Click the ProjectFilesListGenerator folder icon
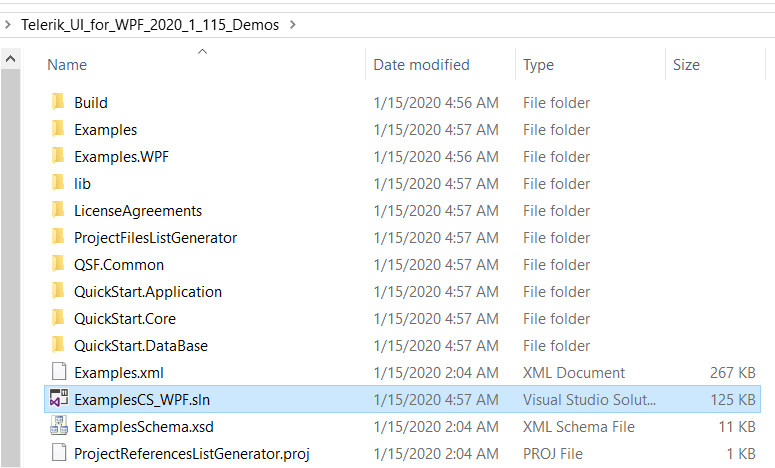The height and width of the screenshot is (468, 775). pyautogui.click(x=58, y=237)
